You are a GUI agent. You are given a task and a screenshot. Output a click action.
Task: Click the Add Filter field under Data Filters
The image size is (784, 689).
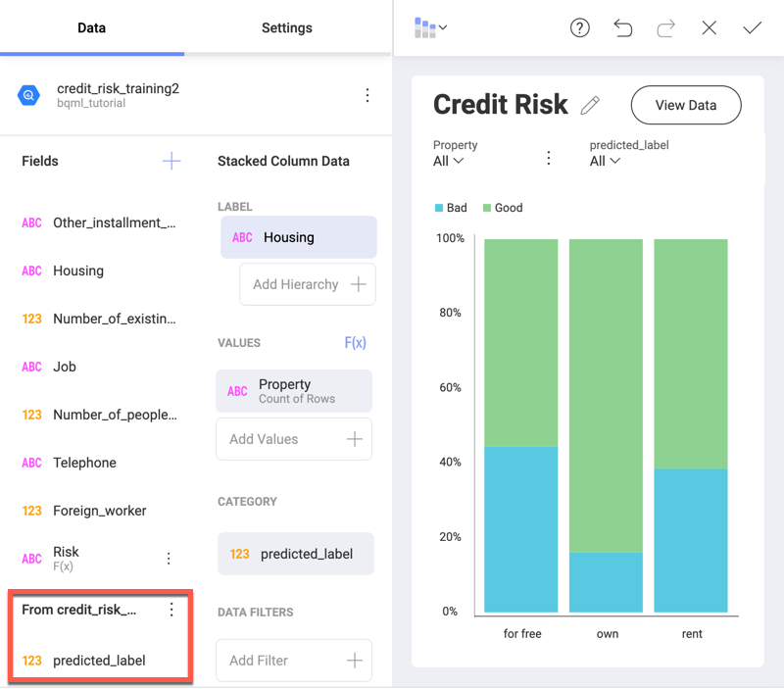pyautogui.click(x=294, y=661)
